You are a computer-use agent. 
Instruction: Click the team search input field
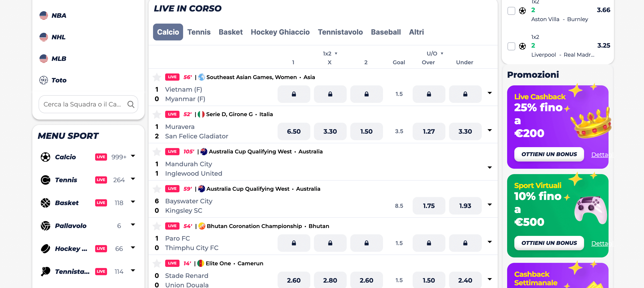pyautogui.click(x=85, y=104)
